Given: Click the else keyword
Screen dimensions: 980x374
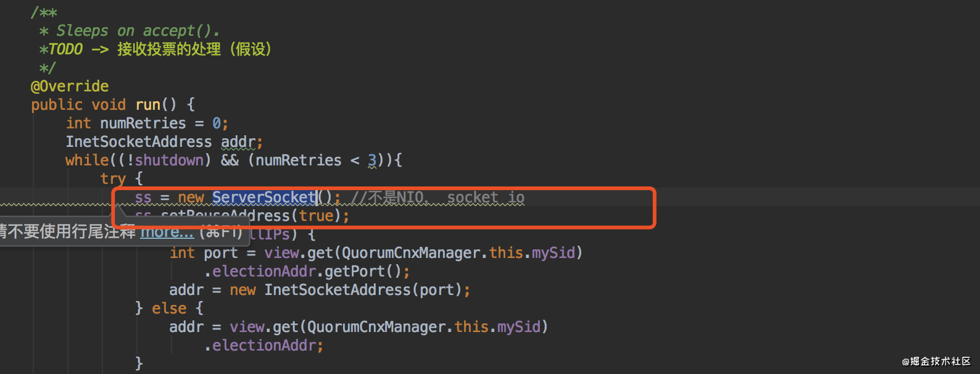Looking at the screenshot, I should tap(169, 309).
